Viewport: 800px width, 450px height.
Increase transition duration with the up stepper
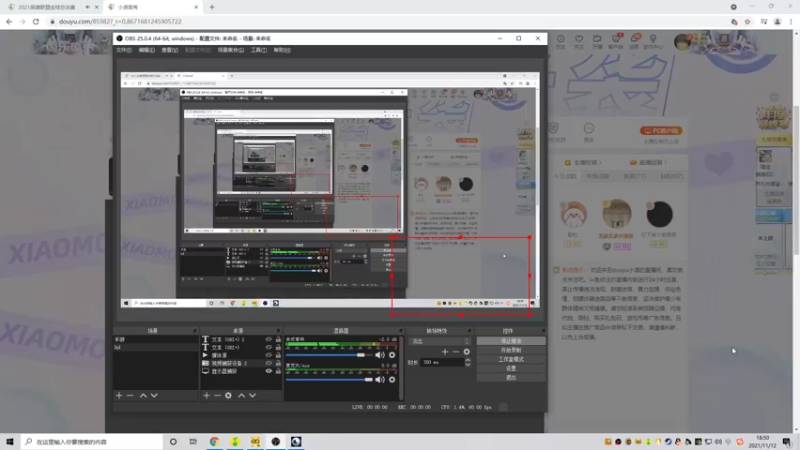point(468,360)
